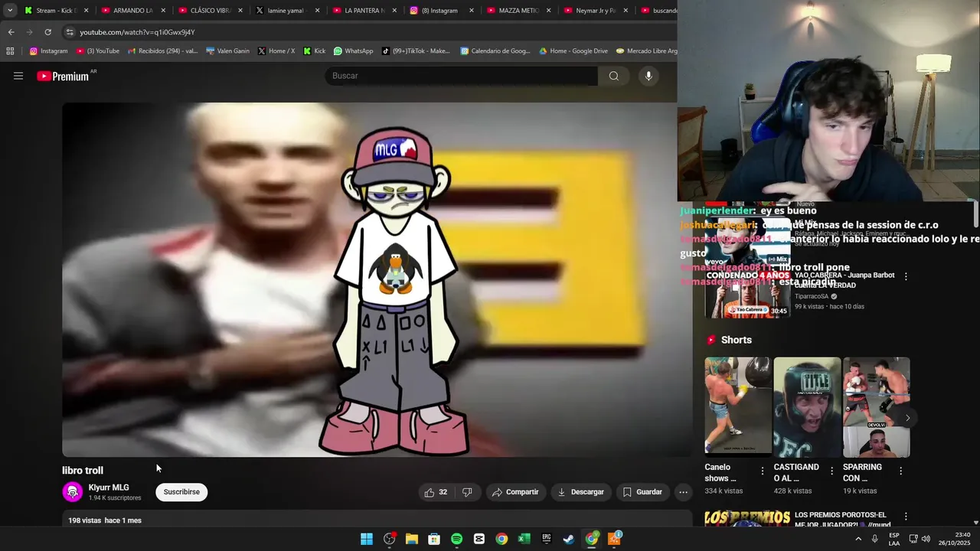
Task: Dislike the video with thumbs down
Action: (467, 492)
